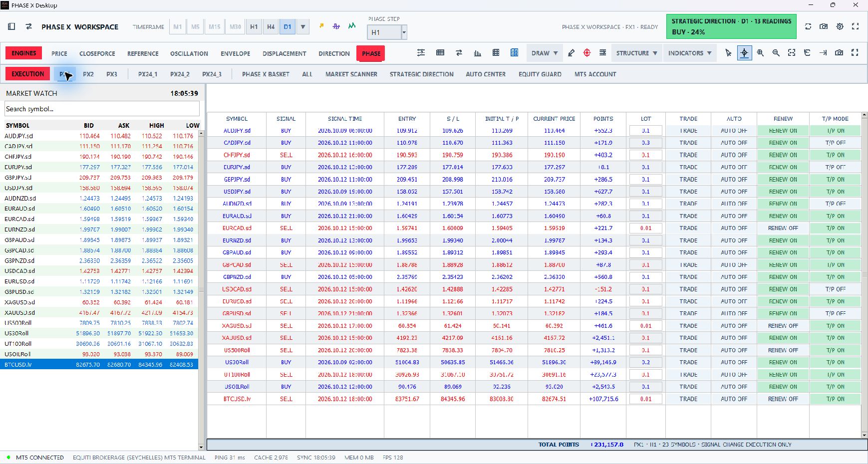Click the Market Watch vertical scrollbar
The width and height of the screenshot is (868, 464).
point(202,289)
